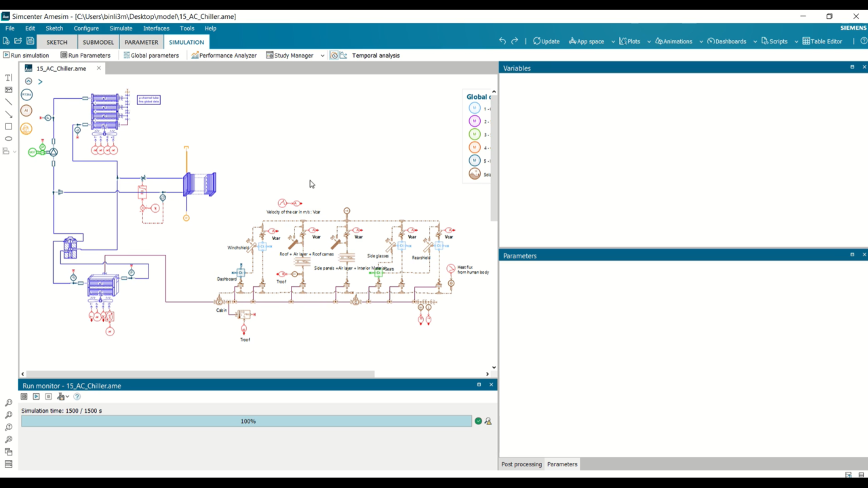
Task: Click the zoom magnifier icon at top of the zoom group
Action: click(x=9, y=403)
